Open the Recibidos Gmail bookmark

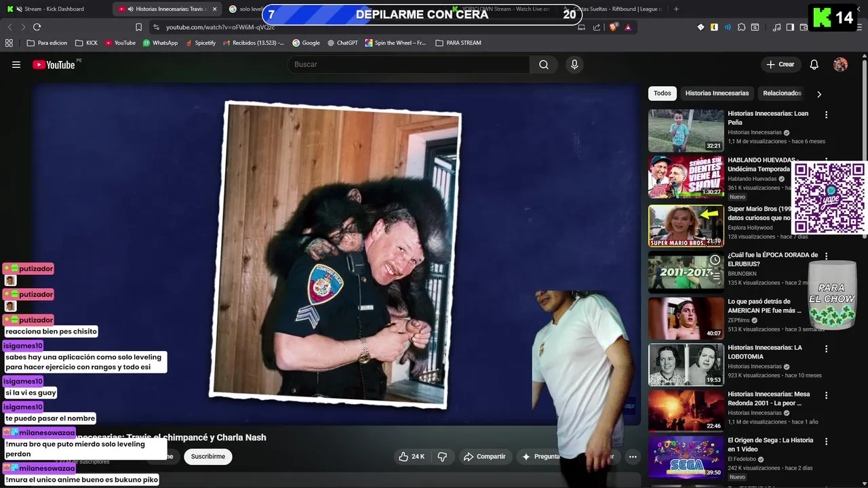point(253,43)
